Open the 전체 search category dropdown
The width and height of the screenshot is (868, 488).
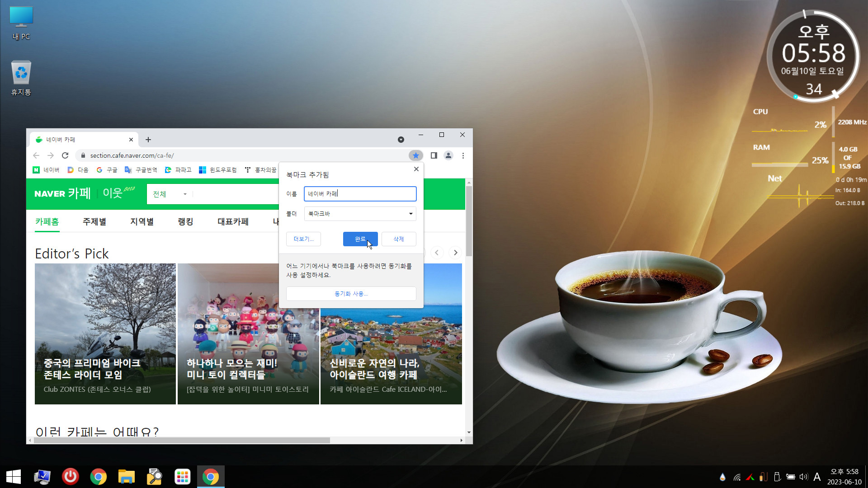(170, 194)
